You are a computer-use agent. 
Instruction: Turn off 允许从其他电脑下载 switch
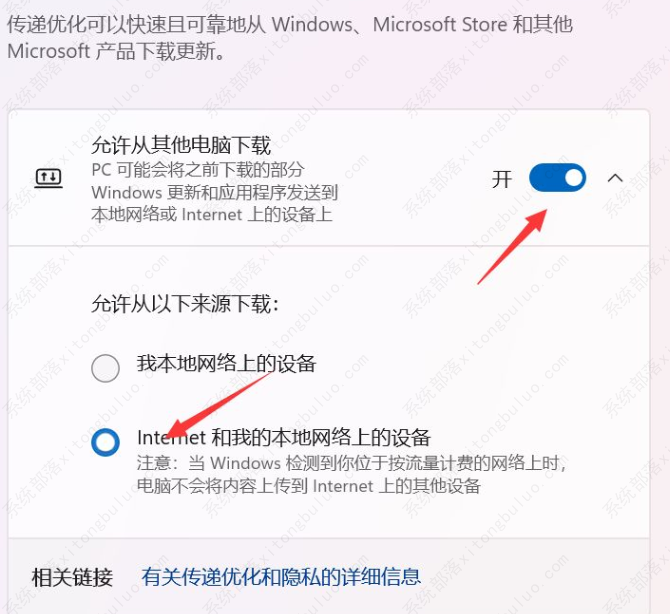pyautogui.click(x=557, y=178)
